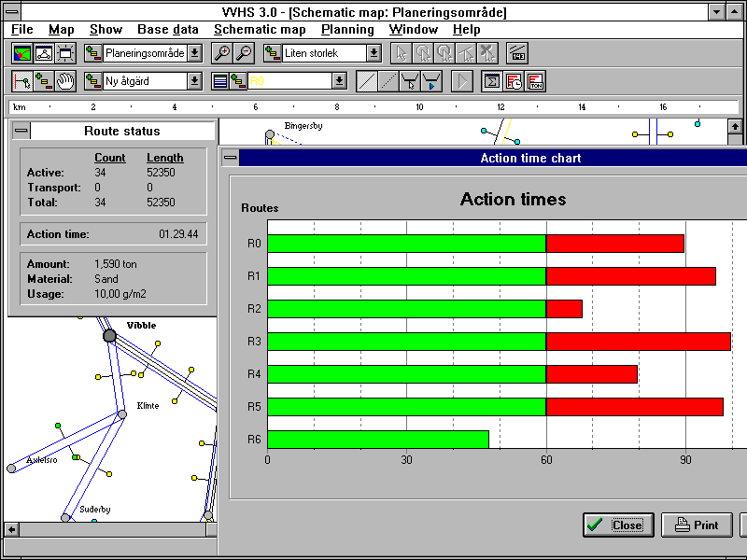
Task: Click the window flash icon in toolbar
Action: (x=65, y=53)
